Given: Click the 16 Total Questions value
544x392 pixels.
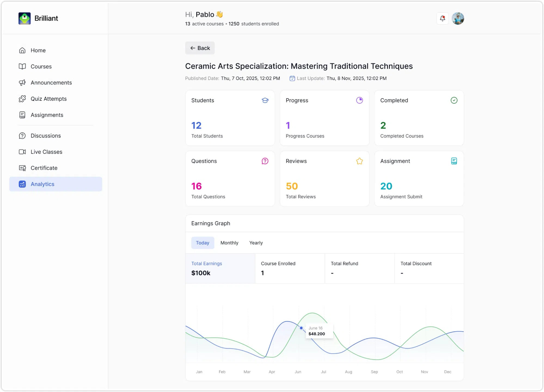Looking at the screenshot, I should point(196,186).
